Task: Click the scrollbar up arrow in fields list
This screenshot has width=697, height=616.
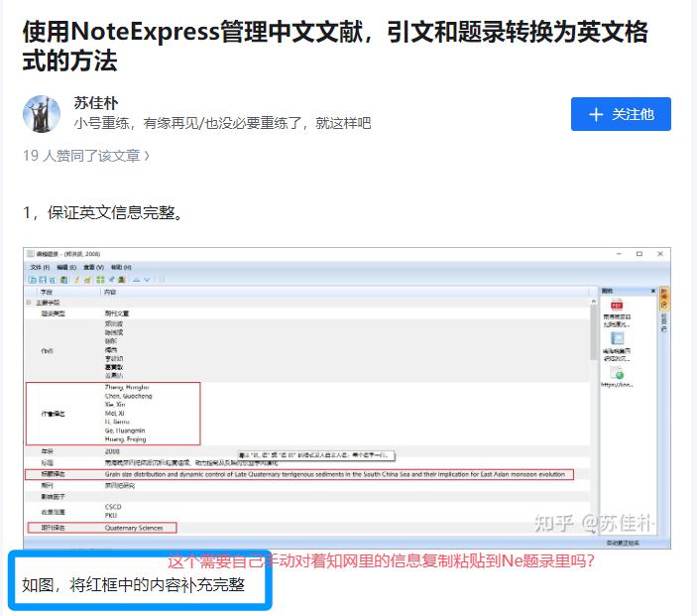Action: pyautogui.click(x=594, y=302)
